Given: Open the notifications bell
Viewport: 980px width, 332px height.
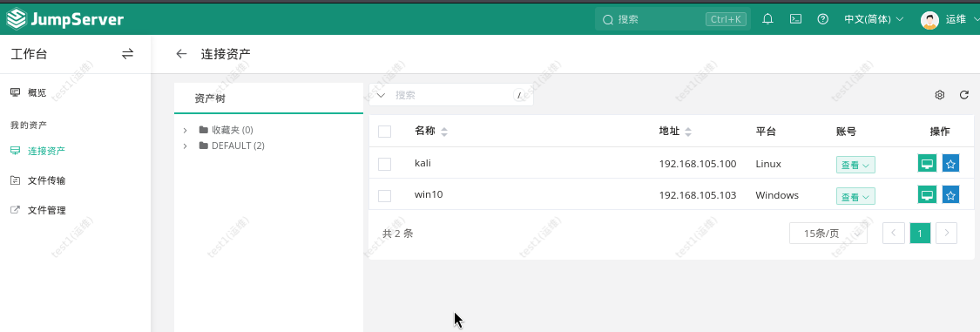Looking at the screenshot, I should click(768, 19).
